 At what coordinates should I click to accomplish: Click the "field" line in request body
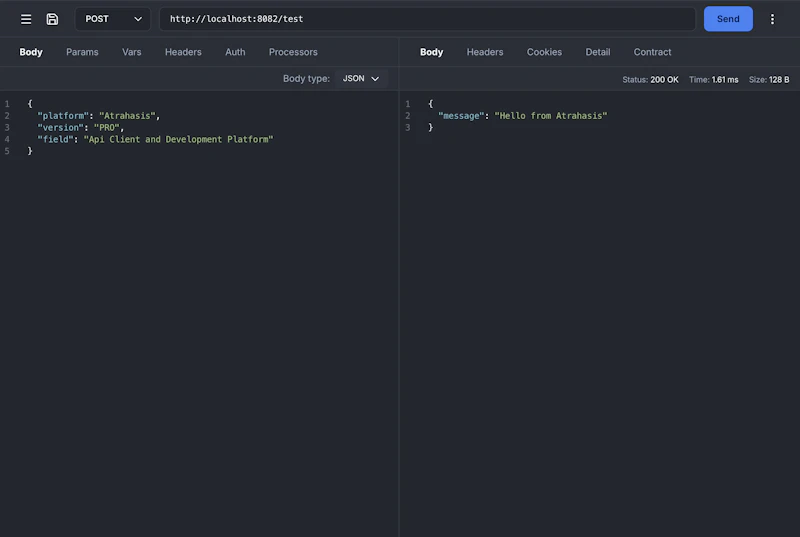coord(155,139)
